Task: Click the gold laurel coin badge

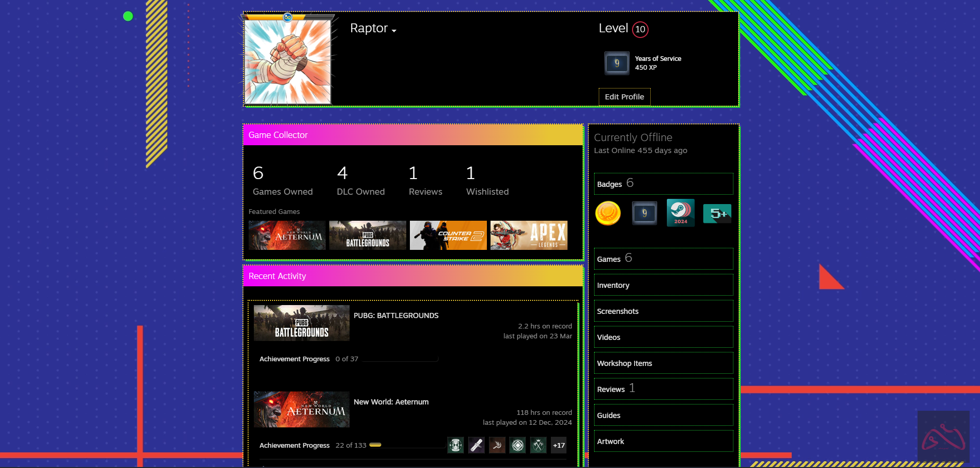Action: (608, 213)
